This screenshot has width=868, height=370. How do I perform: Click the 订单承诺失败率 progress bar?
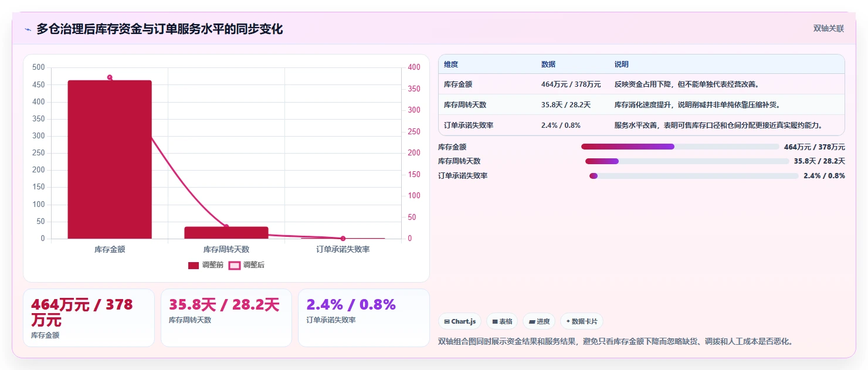pos(694,176)
